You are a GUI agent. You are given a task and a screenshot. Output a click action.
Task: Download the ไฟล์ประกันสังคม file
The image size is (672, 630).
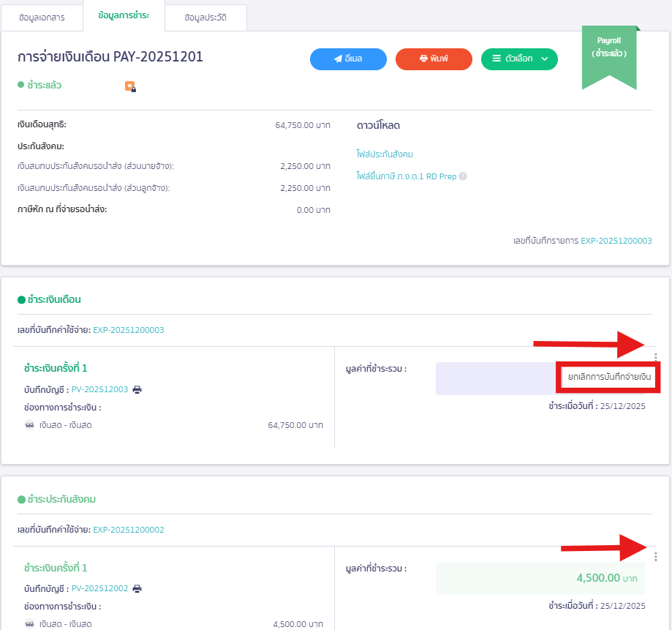[x=385, y=154]
